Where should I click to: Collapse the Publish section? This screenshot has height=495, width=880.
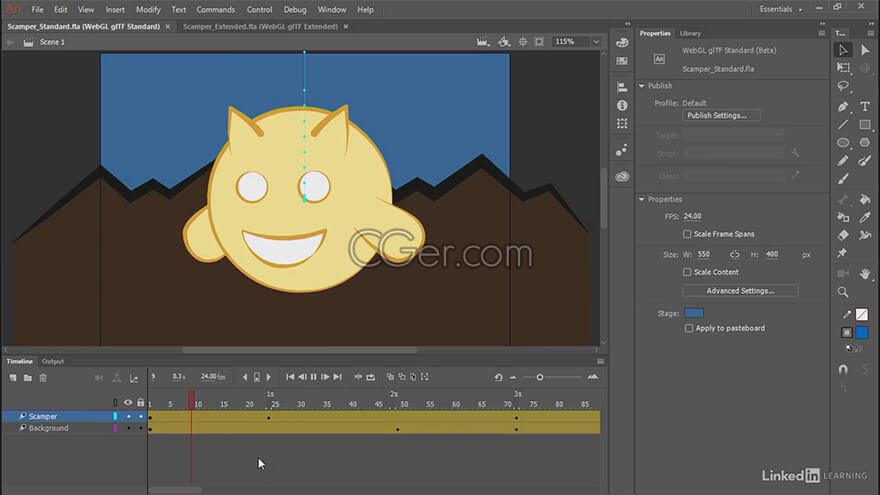[x=641, y=86]
